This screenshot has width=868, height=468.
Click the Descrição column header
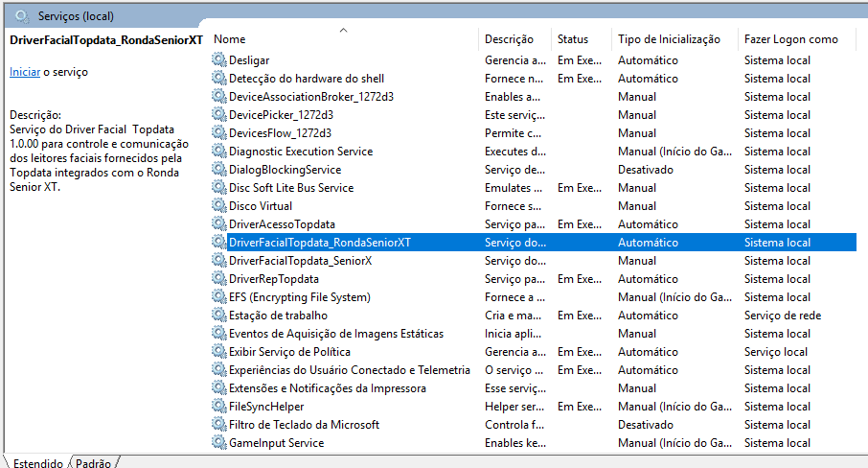(x=509, y=39)
